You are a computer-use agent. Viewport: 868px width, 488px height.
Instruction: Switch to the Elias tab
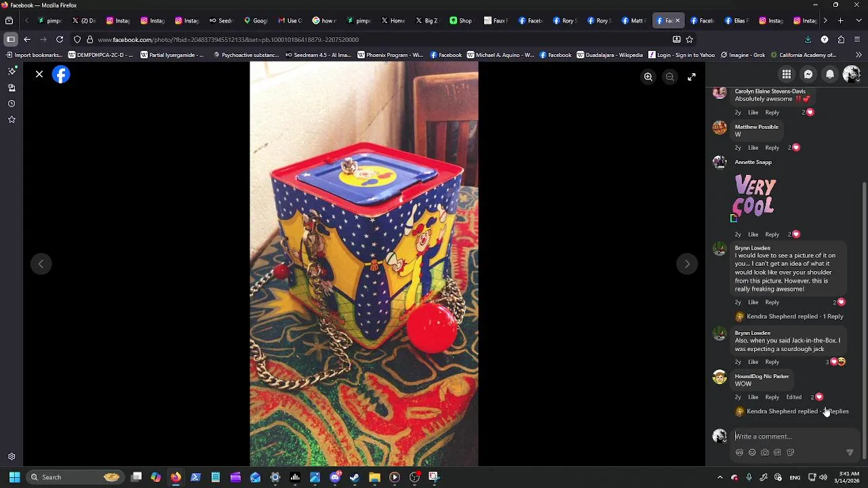pyautogui.click(x=736, y=20)
